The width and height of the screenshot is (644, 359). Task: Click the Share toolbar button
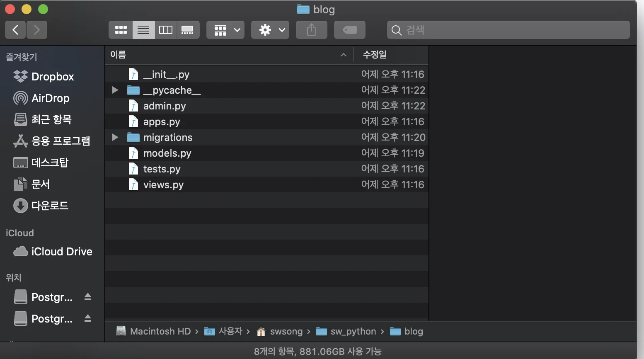point(312,30)
